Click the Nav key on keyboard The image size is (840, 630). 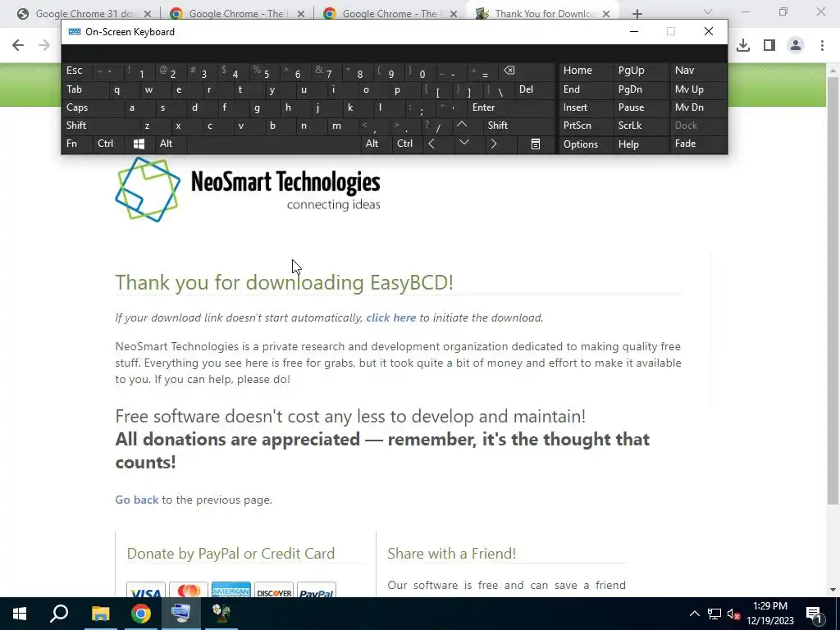click(698, 71)
